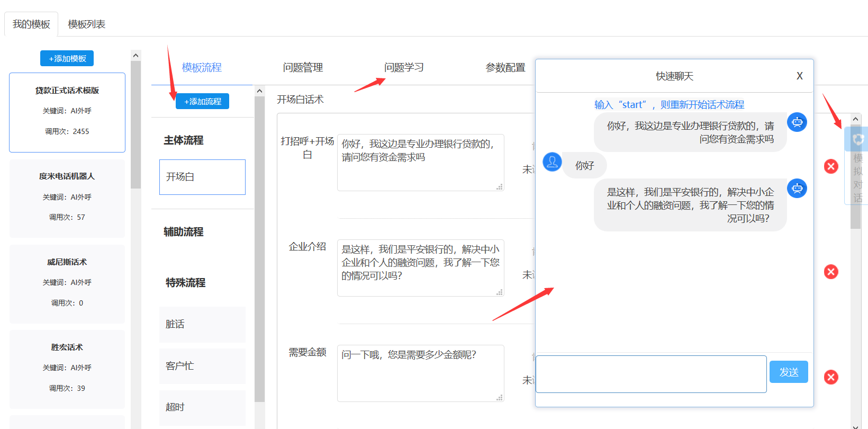Click the 企业介绍 script text area
This screenshot has width=868, height=429.
(x=420, y=267)
